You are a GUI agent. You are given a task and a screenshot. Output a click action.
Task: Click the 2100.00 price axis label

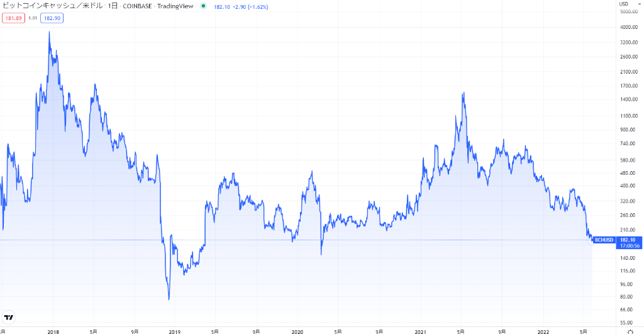[x=629, y=72]
